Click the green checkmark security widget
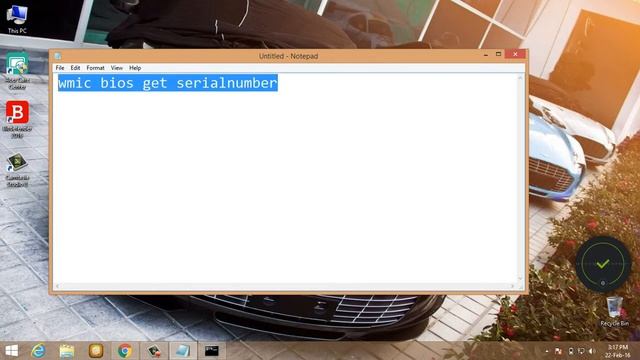The height and width of the screenshot is (360, 640). tap(603, 264)
